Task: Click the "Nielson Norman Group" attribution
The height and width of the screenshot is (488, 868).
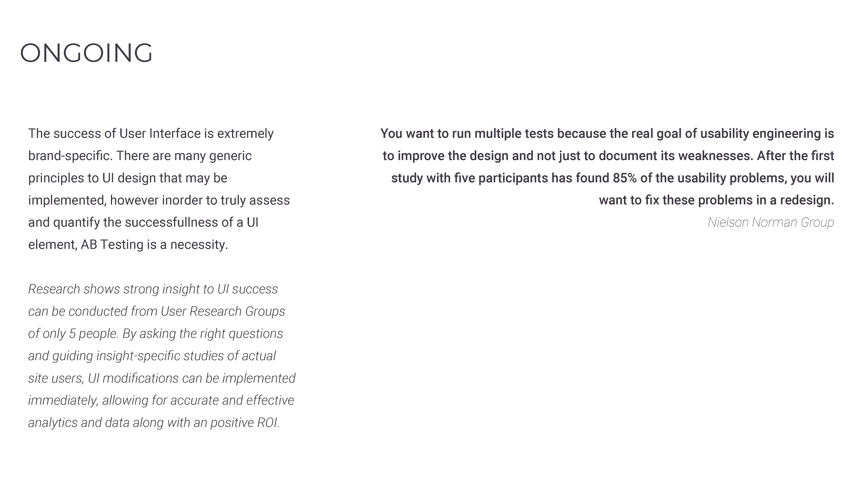Action: pos(771,222)
